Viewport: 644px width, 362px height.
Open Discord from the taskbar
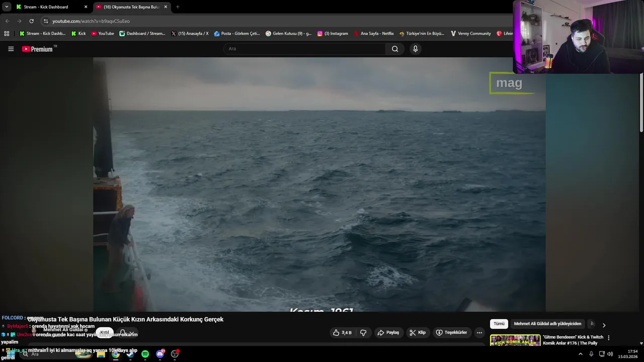(x=160, y=354)
